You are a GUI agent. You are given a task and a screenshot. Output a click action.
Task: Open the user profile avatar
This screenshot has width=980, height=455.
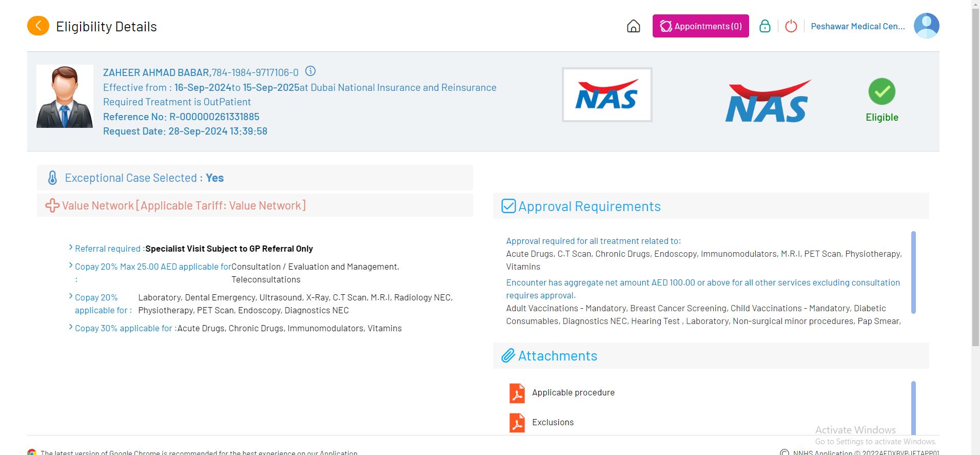(926, 26)
